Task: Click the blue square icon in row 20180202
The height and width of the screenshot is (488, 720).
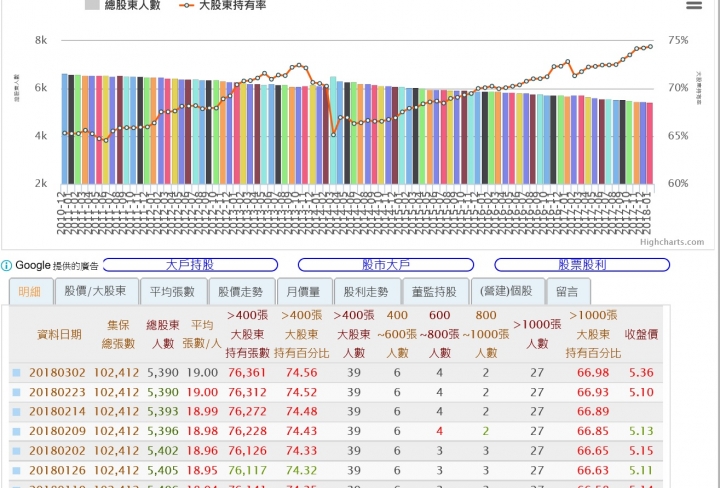Action: tap(17, 451)
